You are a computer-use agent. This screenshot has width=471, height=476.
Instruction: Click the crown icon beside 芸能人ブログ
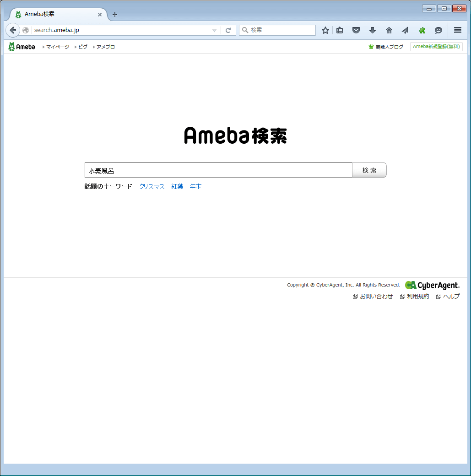click(371, 47)
